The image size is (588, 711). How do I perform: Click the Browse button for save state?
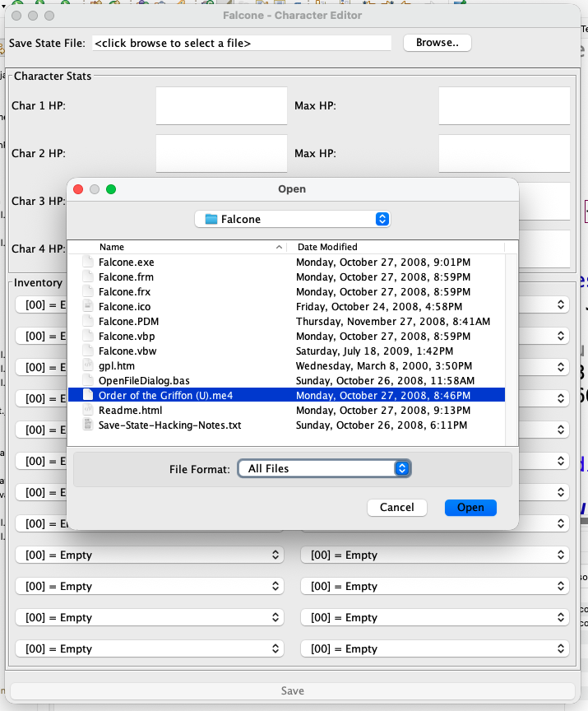(x=438, y=43)
